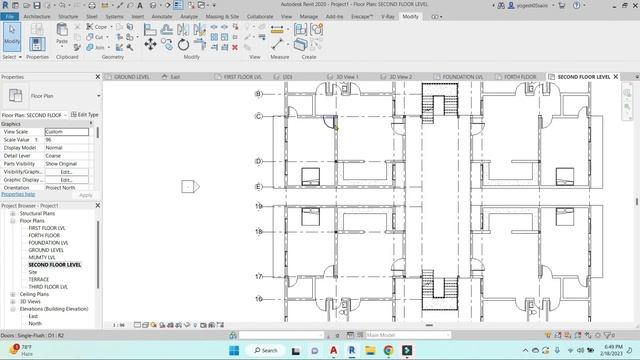
Task: Collapse the Graphics properties section
Action: [91, 124]
